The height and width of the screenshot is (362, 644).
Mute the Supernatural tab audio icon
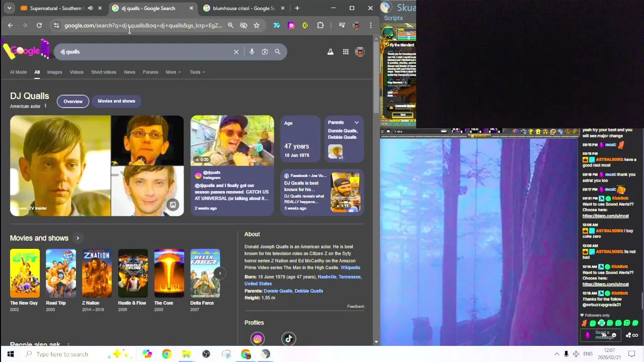point(91,8)
